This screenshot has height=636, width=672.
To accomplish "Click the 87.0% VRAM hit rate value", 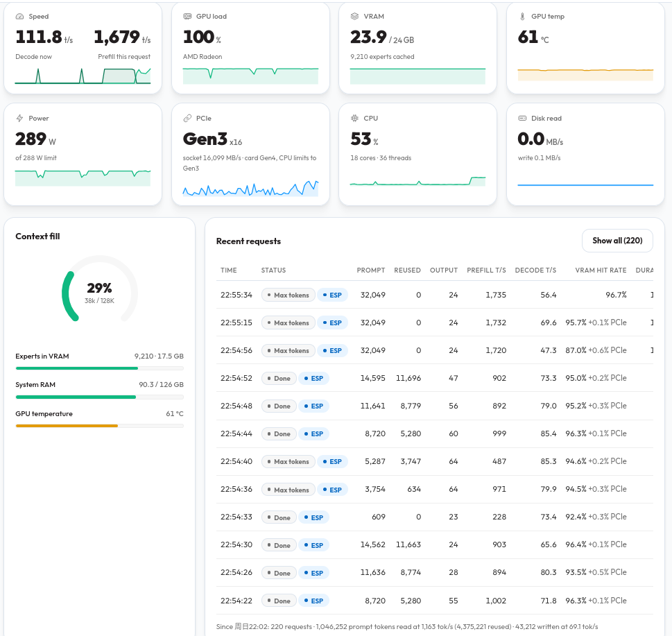I will [x=576, y=350].
